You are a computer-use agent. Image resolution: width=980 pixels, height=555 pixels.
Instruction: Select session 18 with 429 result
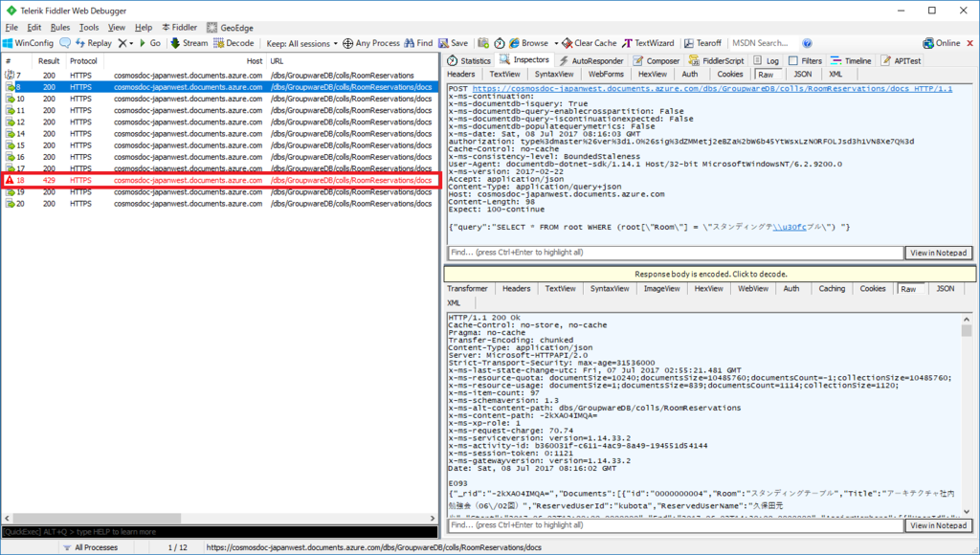click(x=220, y=180)
